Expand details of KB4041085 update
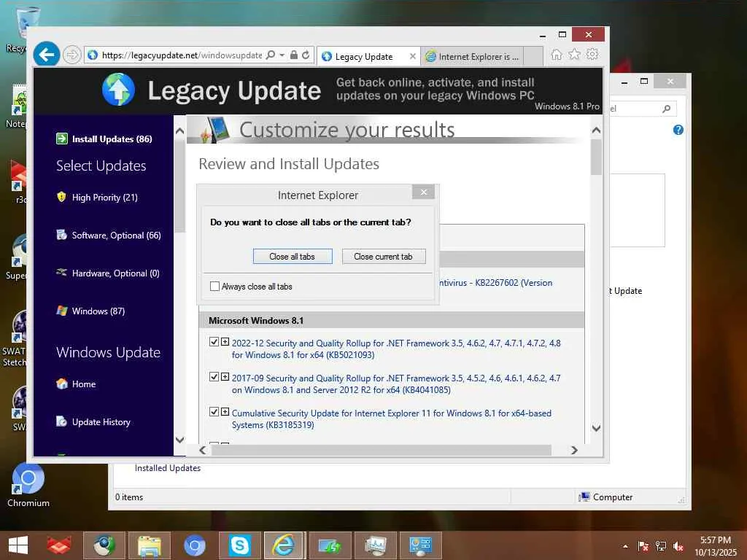747x560 pixels. tap(225, 377)
